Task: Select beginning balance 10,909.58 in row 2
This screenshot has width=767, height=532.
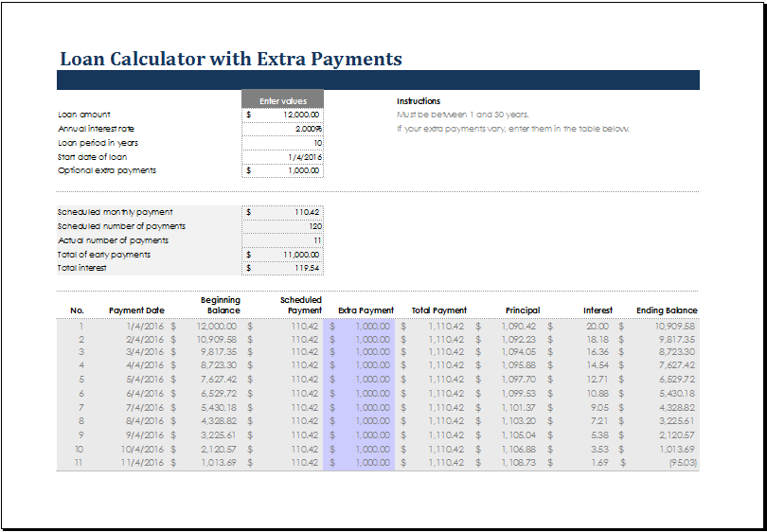Action: point(217,339)
